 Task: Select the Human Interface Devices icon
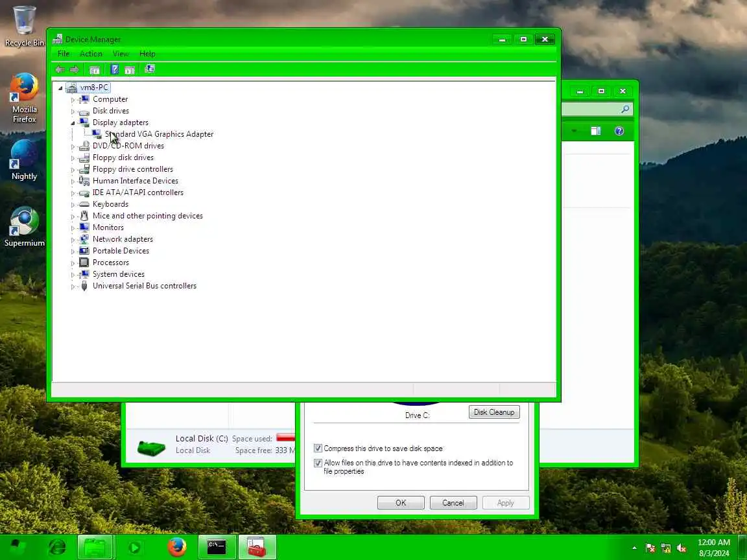84,181
